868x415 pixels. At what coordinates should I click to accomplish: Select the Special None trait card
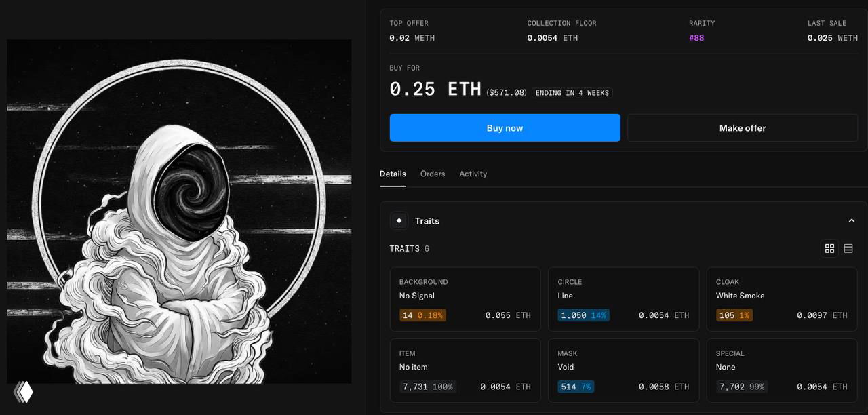(782, 370)
